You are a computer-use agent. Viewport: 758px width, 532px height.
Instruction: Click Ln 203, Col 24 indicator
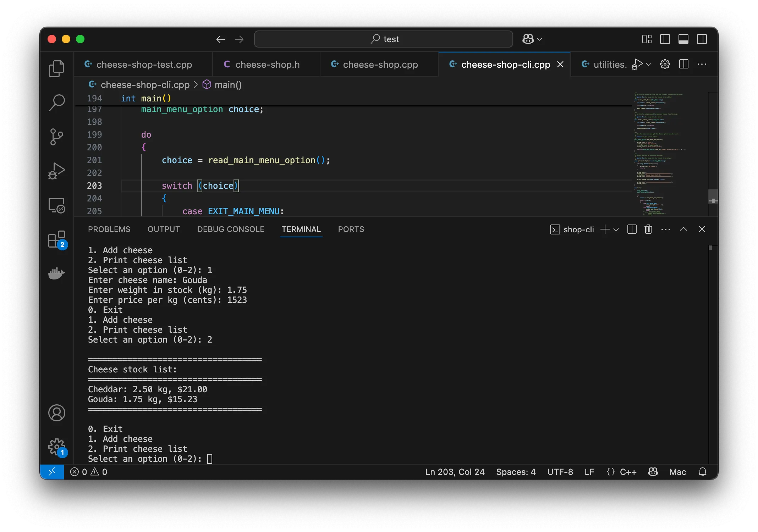[455, 472]
